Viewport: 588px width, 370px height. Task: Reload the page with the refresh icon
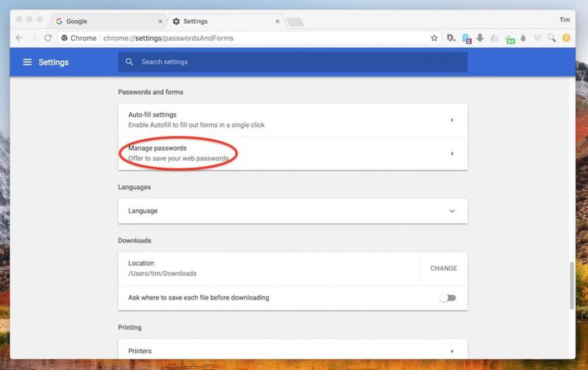[48, 38]
